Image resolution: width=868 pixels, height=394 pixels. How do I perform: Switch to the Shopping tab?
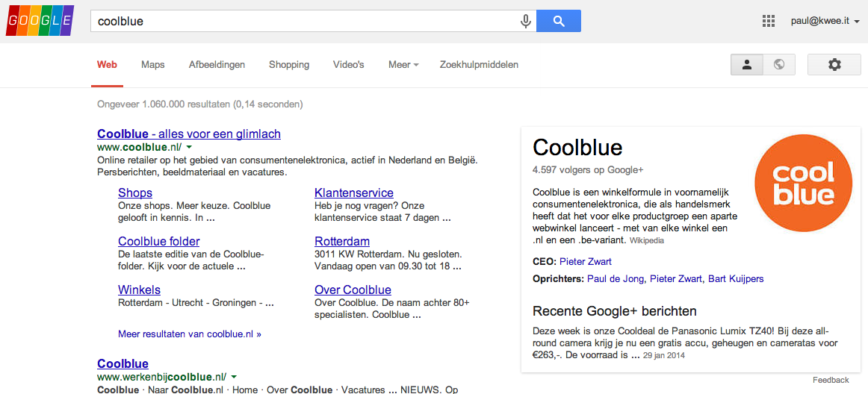tap(289, 65)
